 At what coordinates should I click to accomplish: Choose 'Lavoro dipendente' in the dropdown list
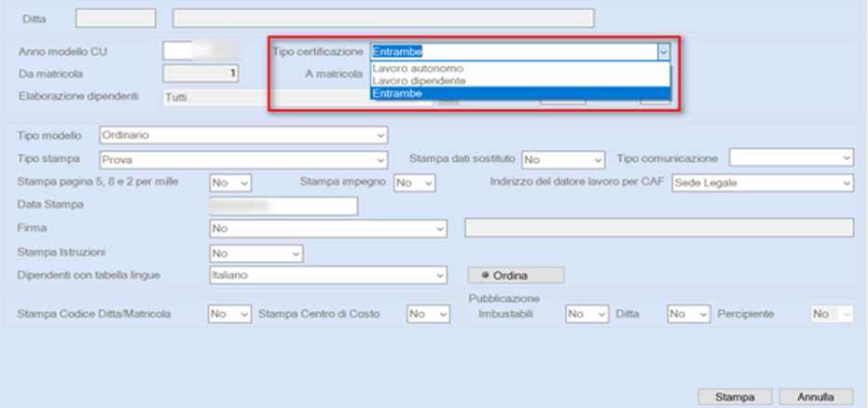point(520,81)
